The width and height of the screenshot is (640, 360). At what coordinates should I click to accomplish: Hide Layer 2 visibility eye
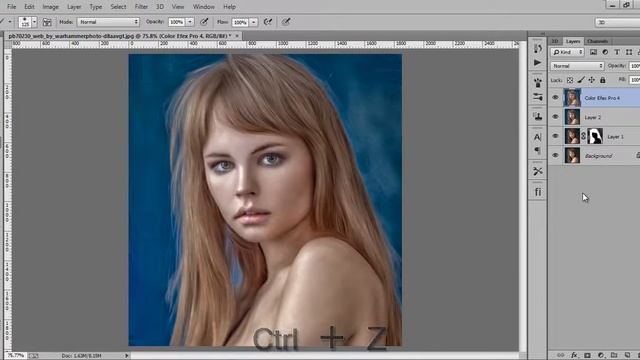click(555, 117)
